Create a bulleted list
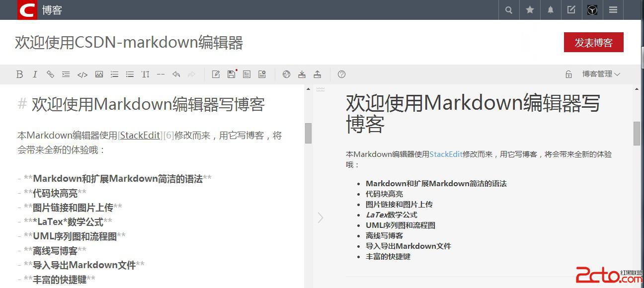Viewport: 644px width, 288px height. [x=130, y=74]
